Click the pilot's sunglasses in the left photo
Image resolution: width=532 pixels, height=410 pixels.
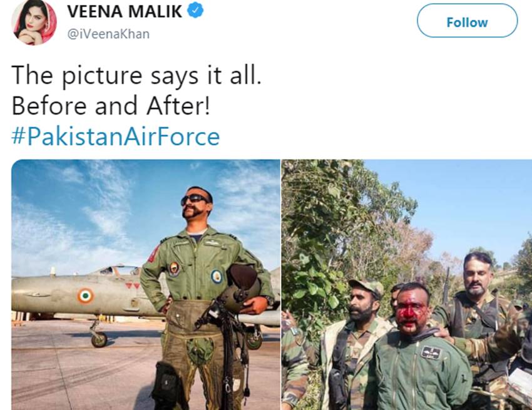coord(194,199)
